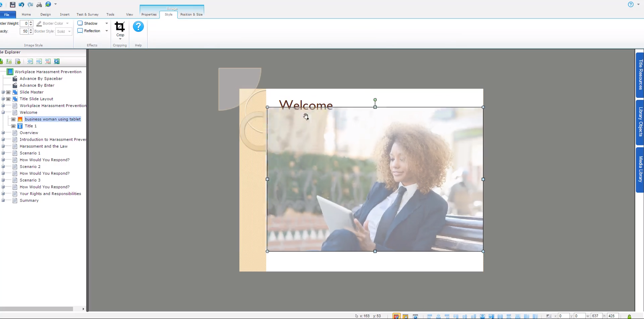Switch to the Position & Size tab

click(x=191, y=14)
